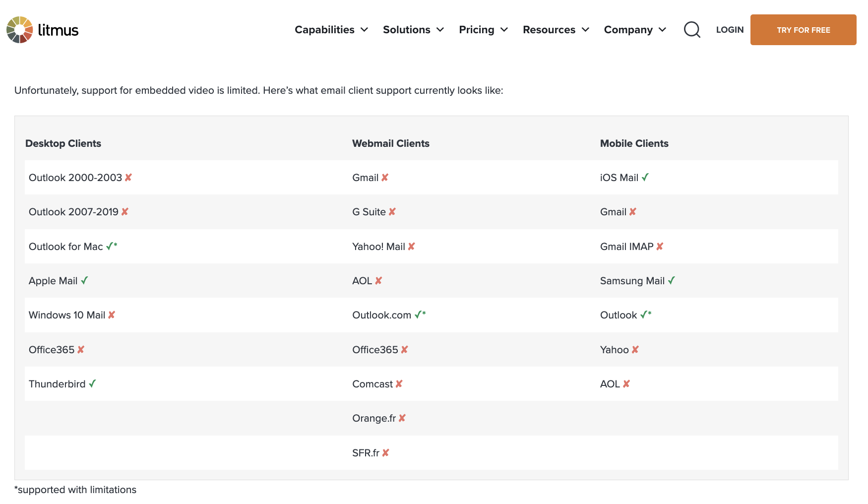The image size is (868, 504).
Task: Select the Gmail IMAP cell text
Action: (x=627, y=247)
